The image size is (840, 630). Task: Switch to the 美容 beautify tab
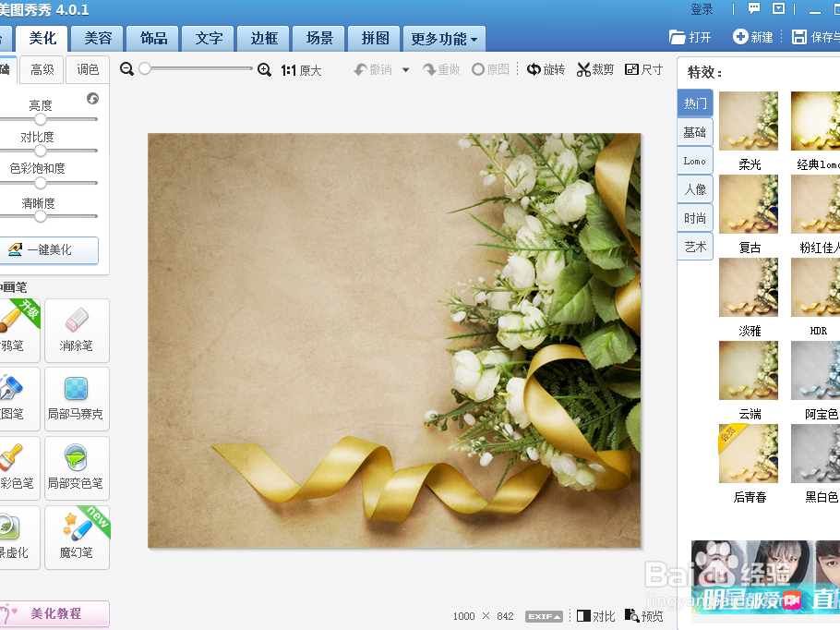click(x=96, y=39)
